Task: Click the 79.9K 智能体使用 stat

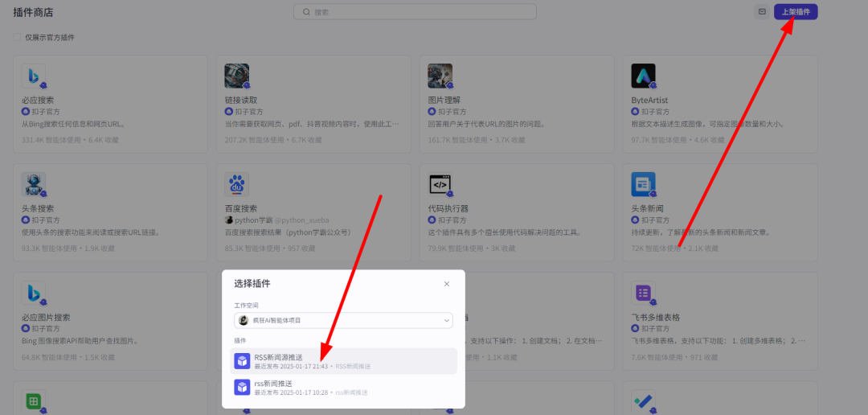Action: 455,249
